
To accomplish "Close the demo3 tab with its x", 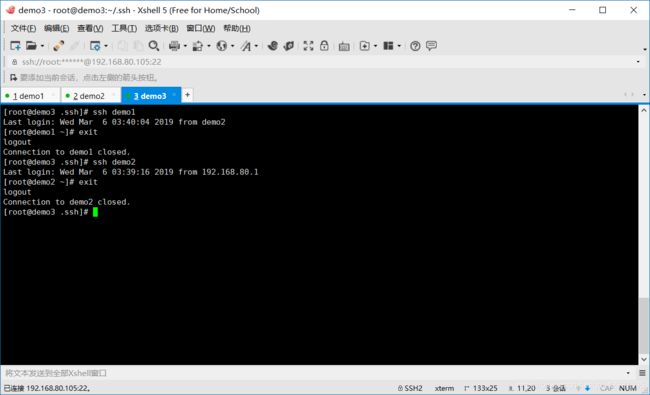I will (x=174, y=95).
